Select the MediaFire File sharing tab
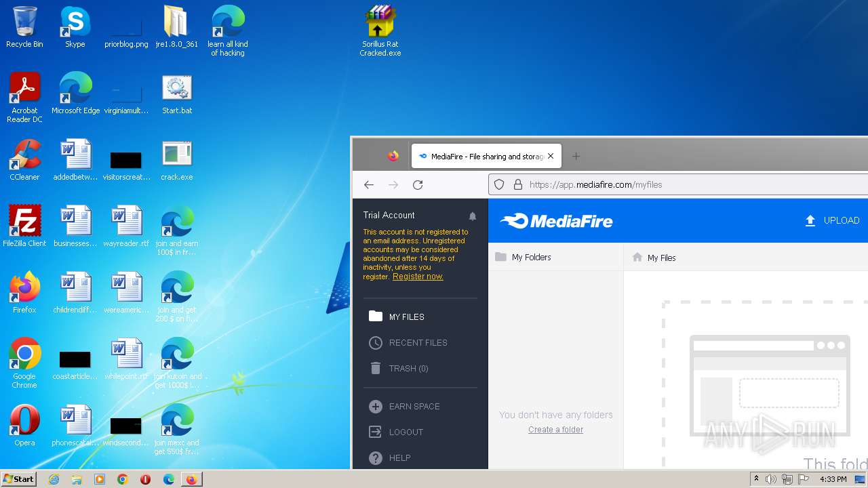Viewport: 868px width, 488px height. pos(486,156)
